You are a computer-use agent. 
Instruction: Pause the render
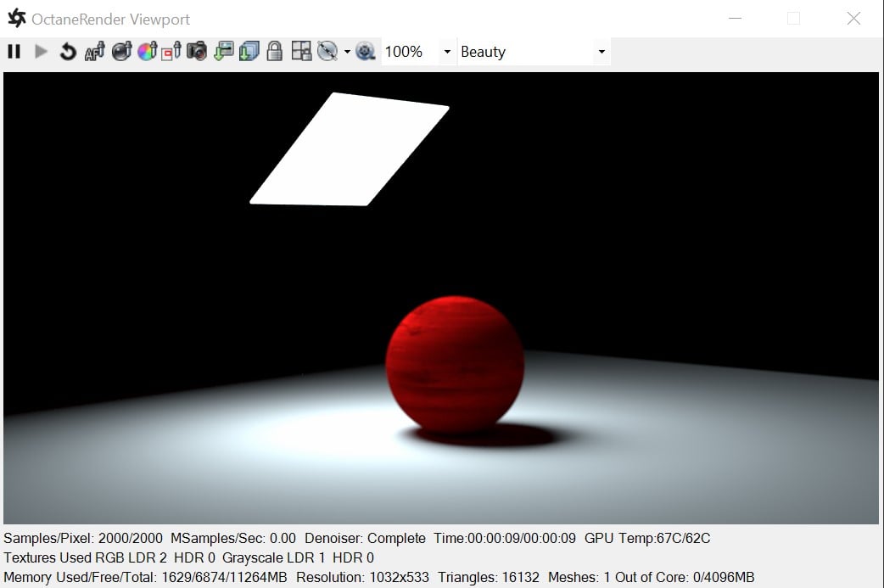(x=14, y=52)
